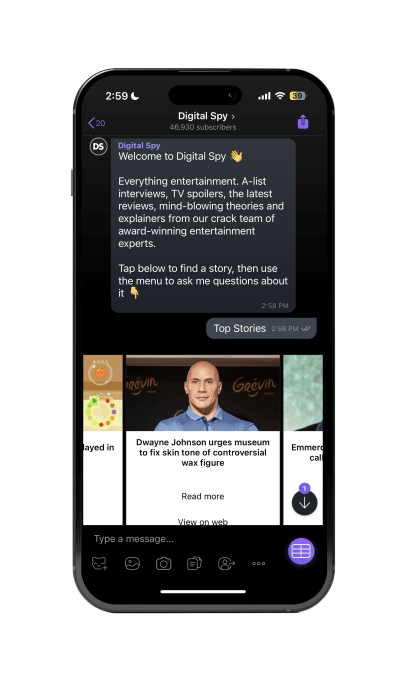Screen dimensions: 405x679
Task: Go back using the chevron showing 20
Action: point(96,123)
